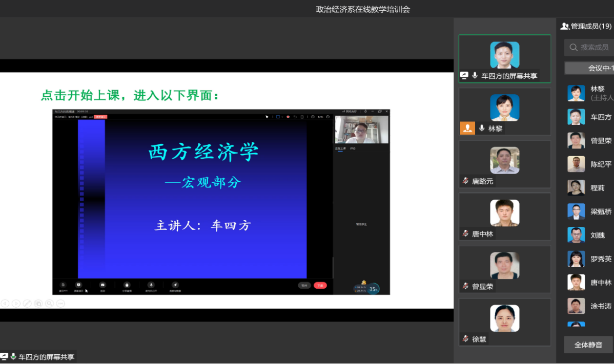Viewport: 614px width, 364px height.
Task: Advance to the next slide using the right arrow
Action: point(16,304)
